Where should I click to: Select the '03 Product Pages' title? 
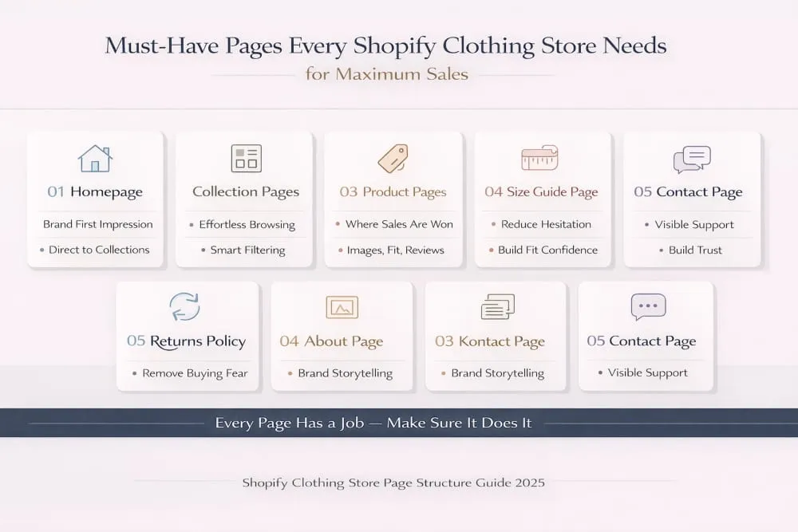(x=393, y=191)
